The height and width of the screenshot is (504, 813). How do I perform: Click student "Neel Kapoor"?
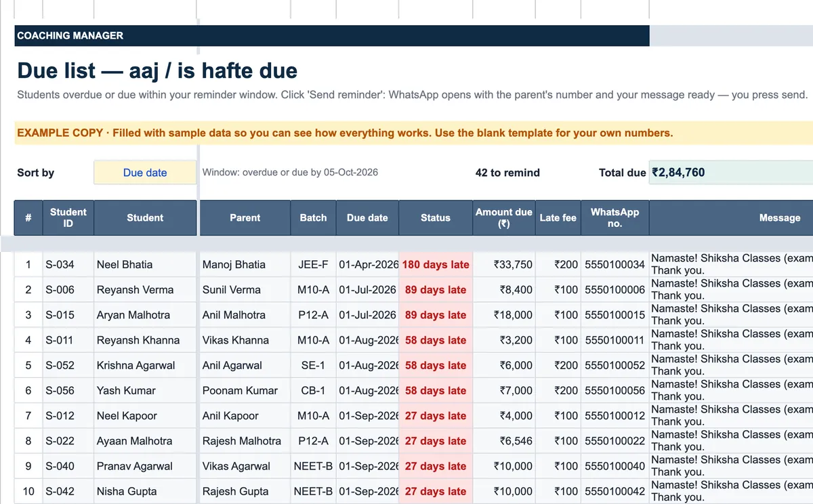[x=127, y=415]
